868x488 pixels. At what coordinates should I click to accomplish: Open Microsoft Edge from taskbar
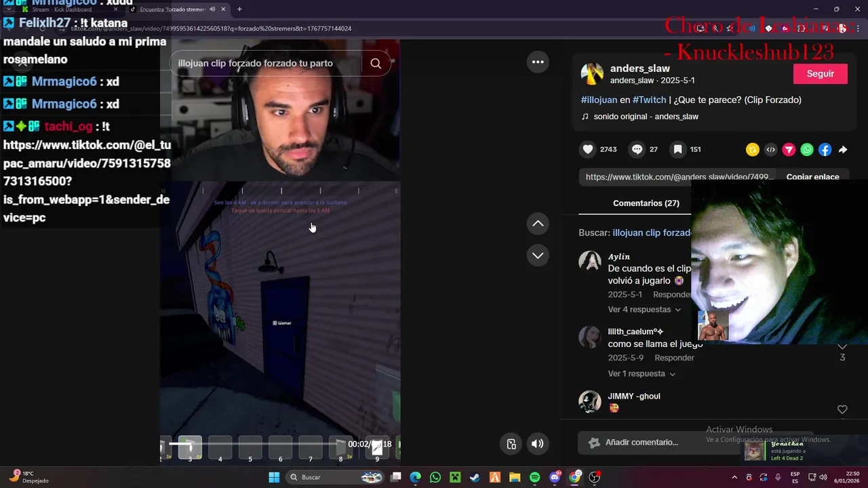[x=416, y=477]
